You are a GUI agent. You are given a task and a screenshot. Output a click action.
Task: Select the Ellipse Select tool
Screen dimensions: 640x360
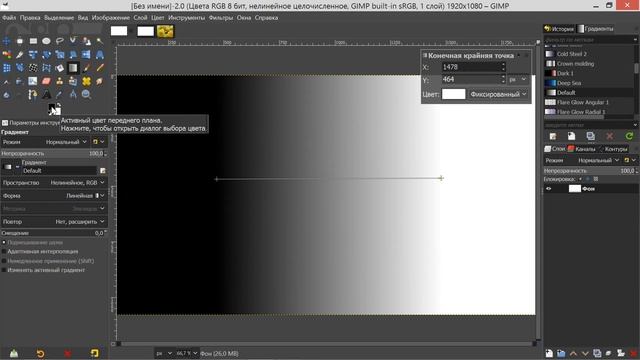[x=46, y=41]
